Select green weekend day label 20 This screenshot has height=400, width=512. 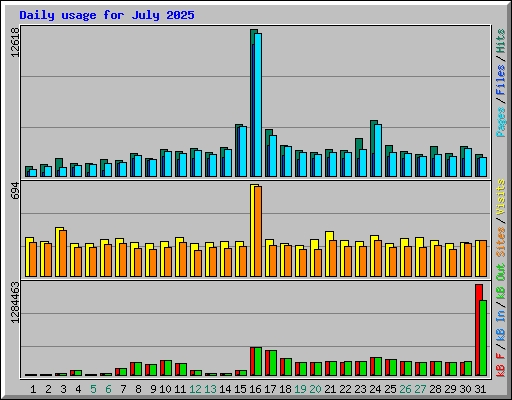(x=315, y=389)
